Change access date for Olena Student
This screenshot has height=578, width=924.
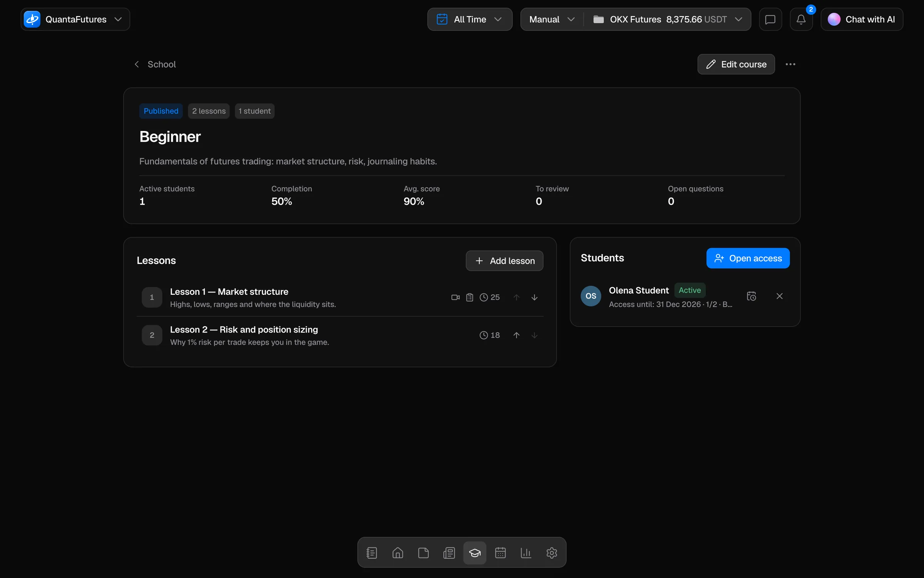coord(752,296)
